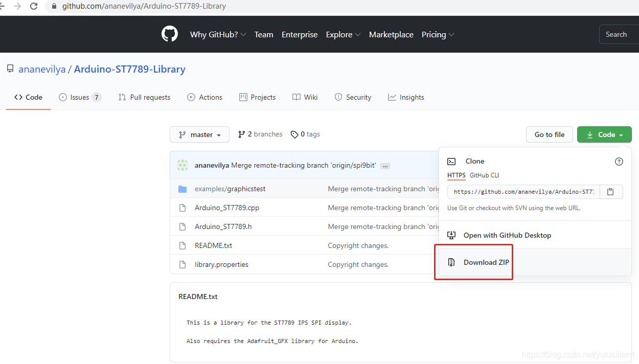
Task: View the 2 branches link
Action: pos(260,134)
